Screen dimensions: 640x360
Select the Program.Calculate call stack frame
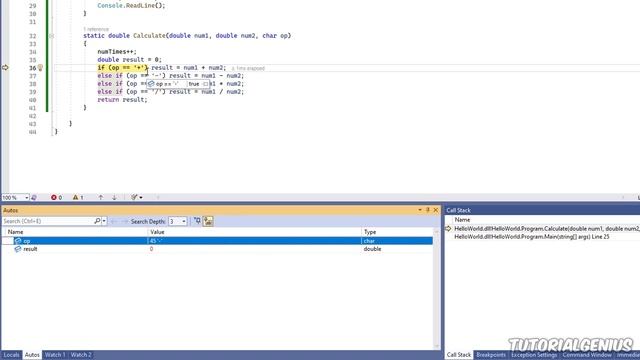point(547,229)
